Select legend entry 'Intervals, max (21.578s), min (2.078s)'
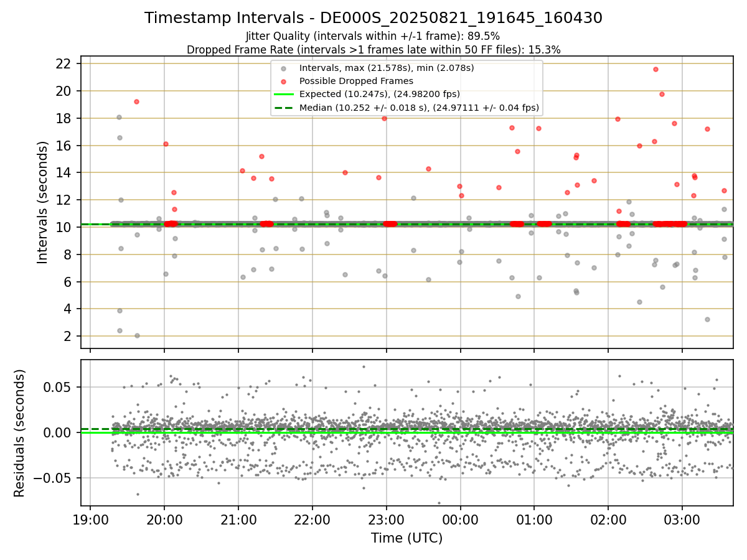Image resolution: width=747 pixels, height=560 pixels. (387, 68)
